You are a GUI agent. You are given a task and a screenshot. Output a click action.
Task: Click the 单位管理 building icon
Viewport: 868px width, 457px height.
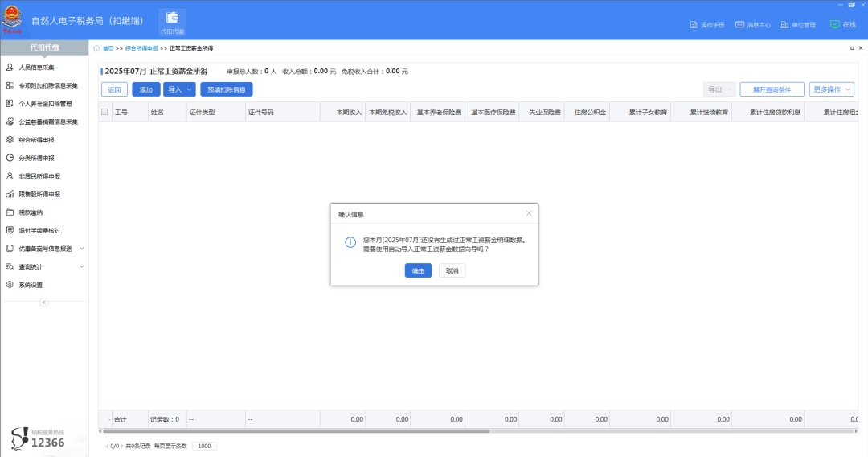pos(784,25)
